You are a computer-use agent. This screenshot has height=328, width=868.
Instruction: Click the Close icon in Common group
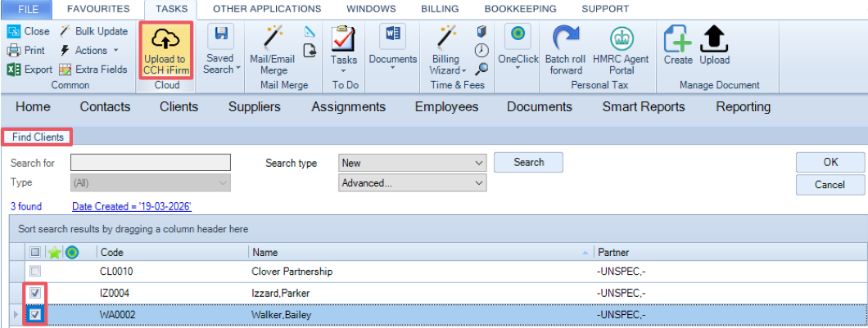pos(14,32)
